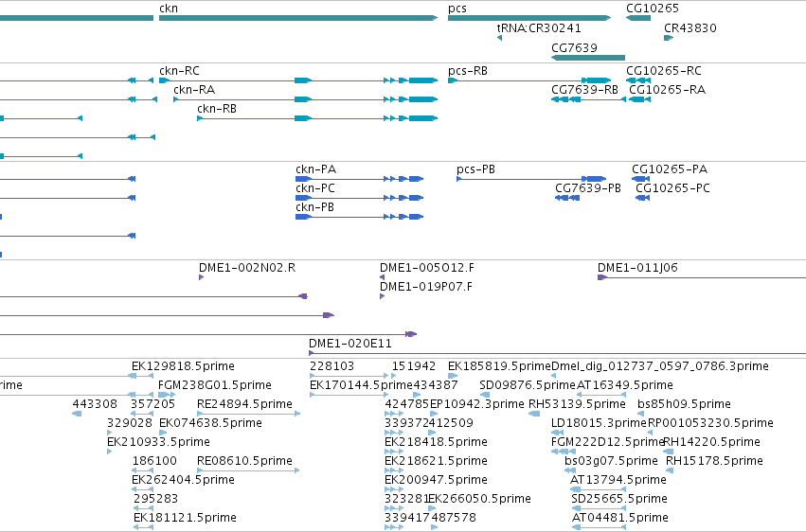Screen dimensions: 806x532
Task: Select the thick teal CG7639 gene bar
Action: [x=588, y=58]
